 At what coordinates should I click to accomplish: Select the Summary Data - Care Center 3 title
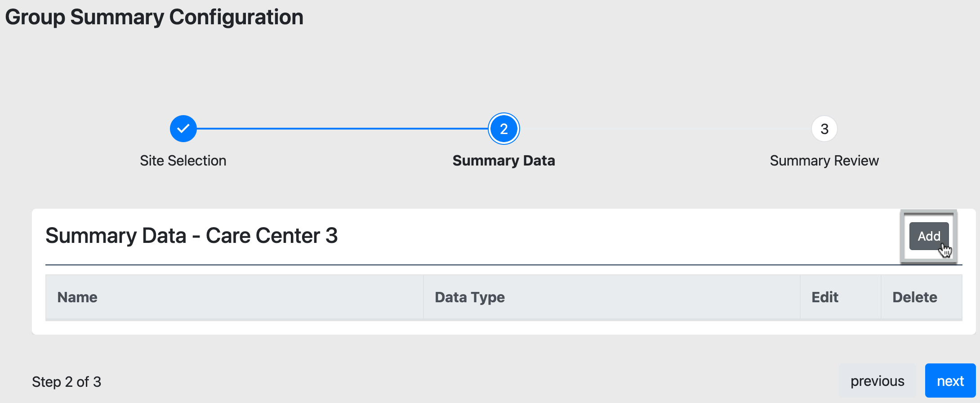click(x=192, y=235)
